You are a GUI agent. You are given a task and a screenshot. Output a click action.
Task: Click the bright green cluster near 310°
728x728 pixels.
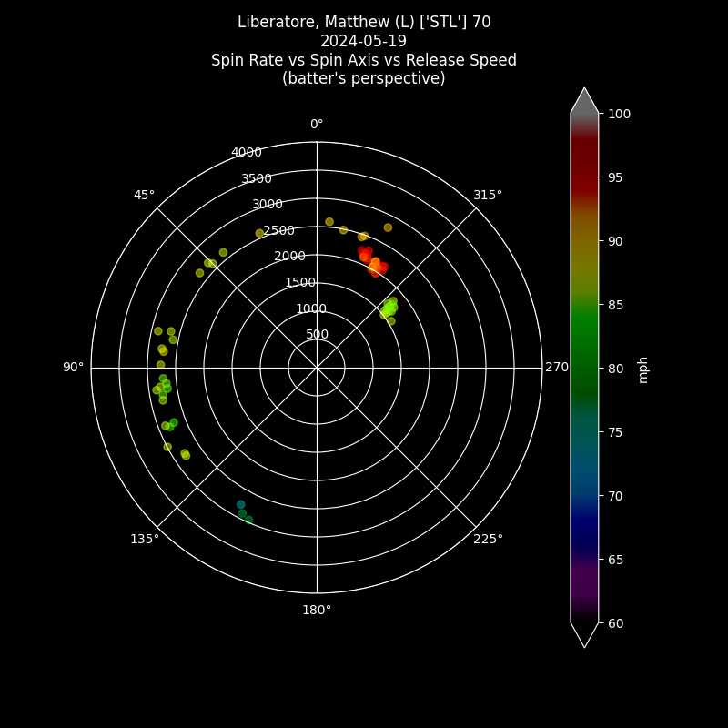pyautogui.click(x=389, y=309)
